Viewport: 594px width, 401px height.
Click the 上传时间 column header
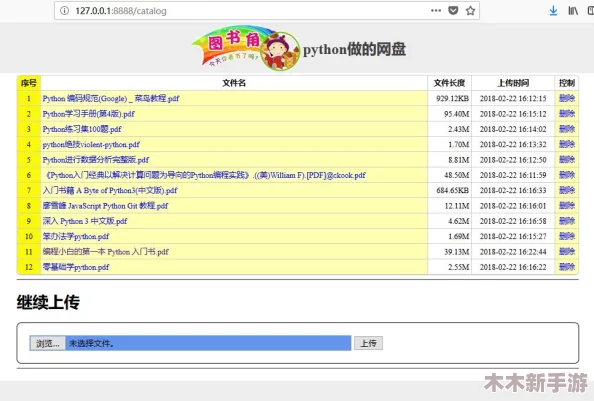[513, 83]
